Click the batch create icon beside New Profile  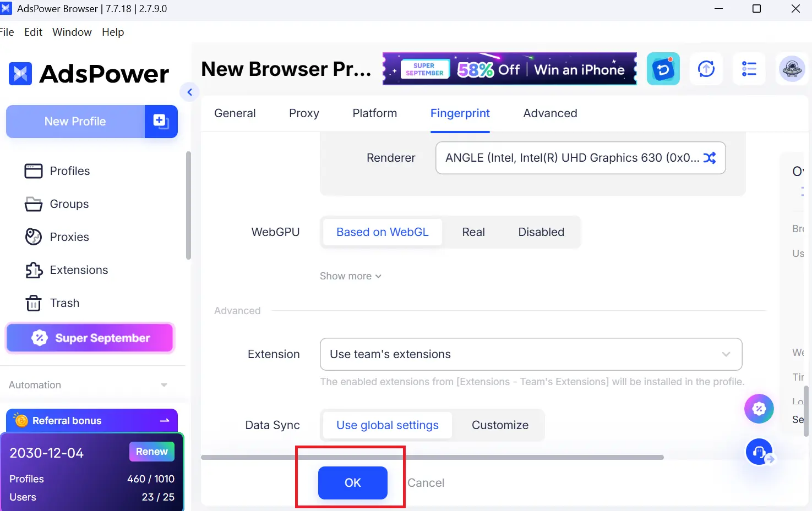[x=161, y=122]
